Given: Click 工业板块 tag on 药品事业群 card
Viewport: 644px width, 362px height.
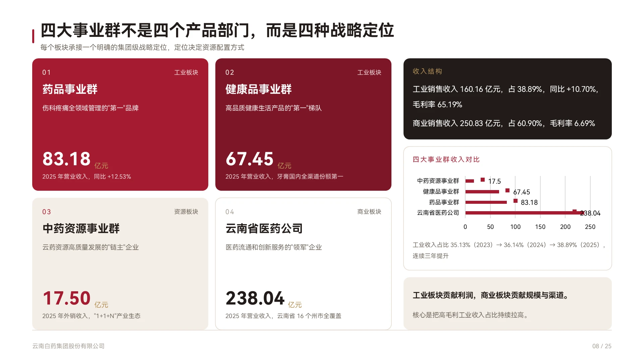Looking at the screenshot, I should click(186, 72).
